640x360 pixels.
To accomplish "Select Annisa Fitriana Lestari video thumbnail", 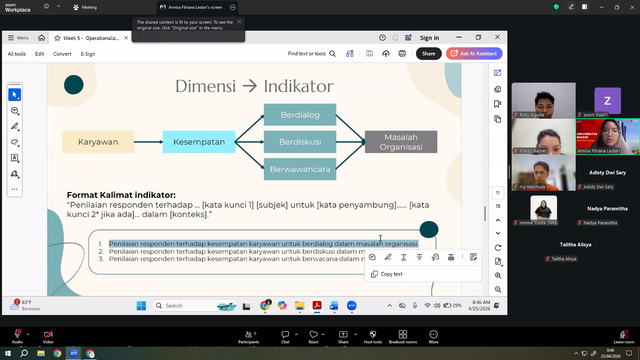I will pyautogui.click(x=608, y=137).
